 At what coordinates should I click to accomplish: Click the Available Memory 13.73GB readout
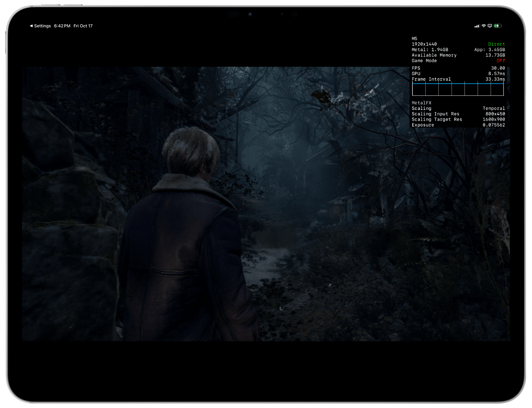tap(495, 55)
